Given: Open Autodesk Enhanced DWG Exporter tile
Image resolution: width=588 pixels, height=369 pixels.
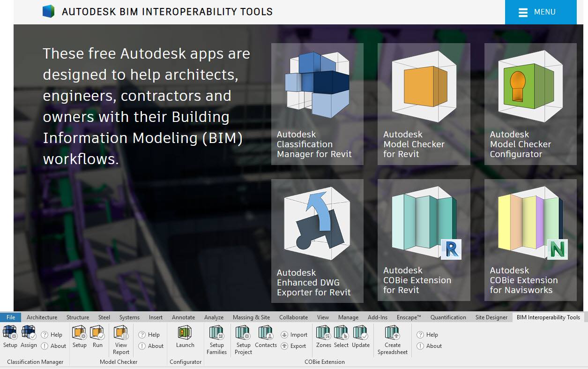Looking at the screenshot, I should click(317, 241).
